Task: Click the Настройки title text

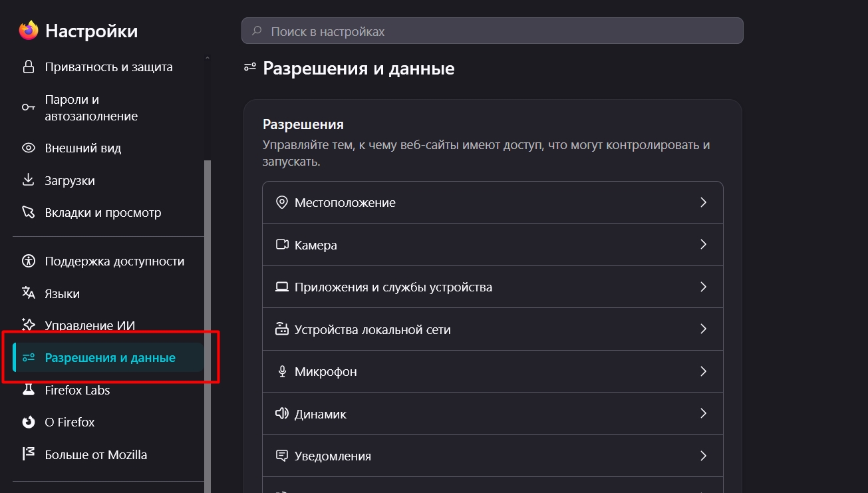Action: point(92,31)
